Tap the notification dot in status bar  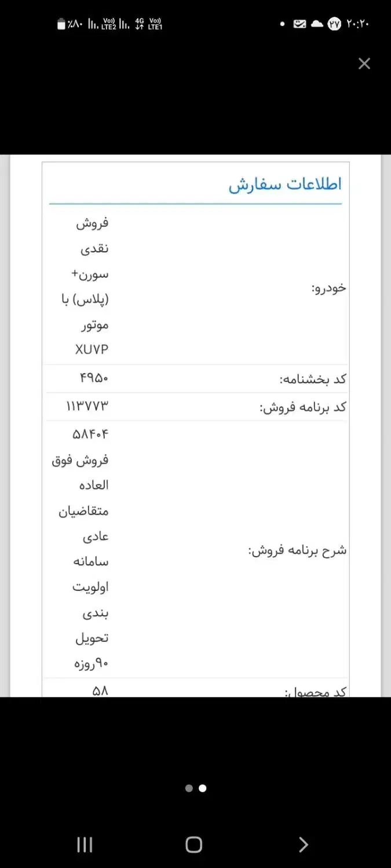[x=283, y=24]
